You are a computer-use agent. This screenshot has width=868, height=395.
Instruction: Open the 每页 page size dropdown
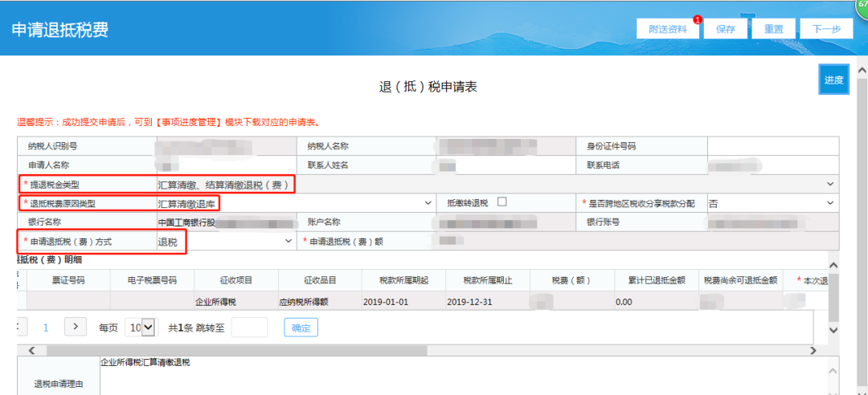click(x=141, y=327)
